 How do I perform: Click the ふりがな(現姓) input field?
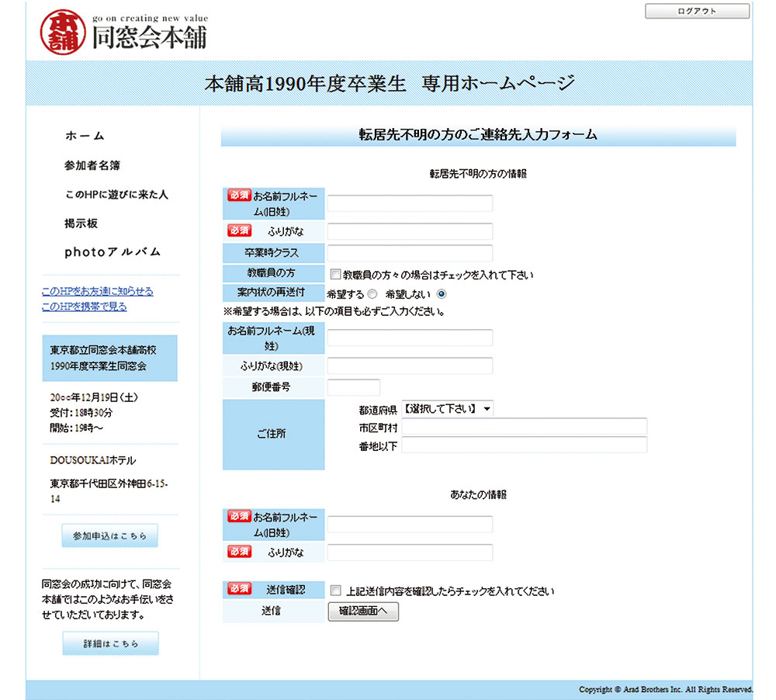click(x=410, y=366)
